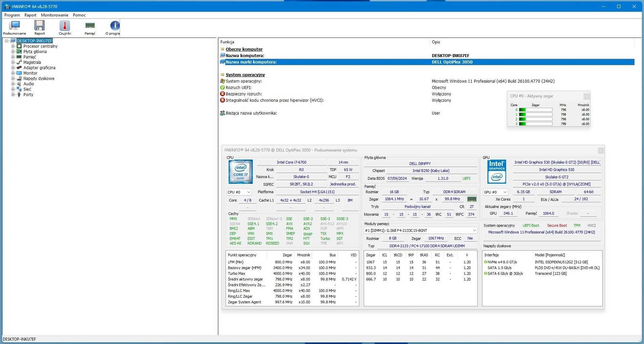Click the BIOS date 07/09/2024 field
The width and height of the screenshot is (644, 344).
coord(397,179)
